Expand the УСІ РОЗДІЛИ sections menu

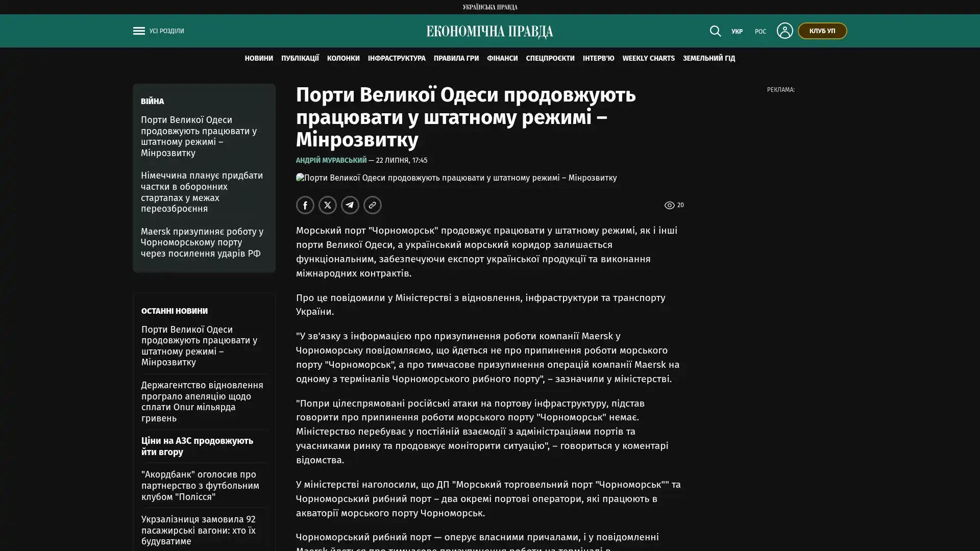coord(166,31)
